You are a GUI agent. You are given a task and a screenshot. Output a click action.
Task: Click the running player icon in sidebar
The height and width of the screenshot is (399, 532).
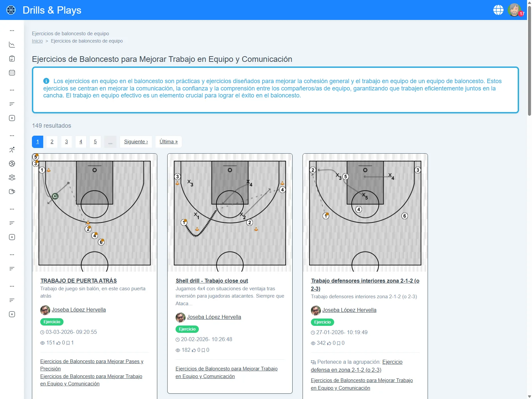click(x=12, y=150)
